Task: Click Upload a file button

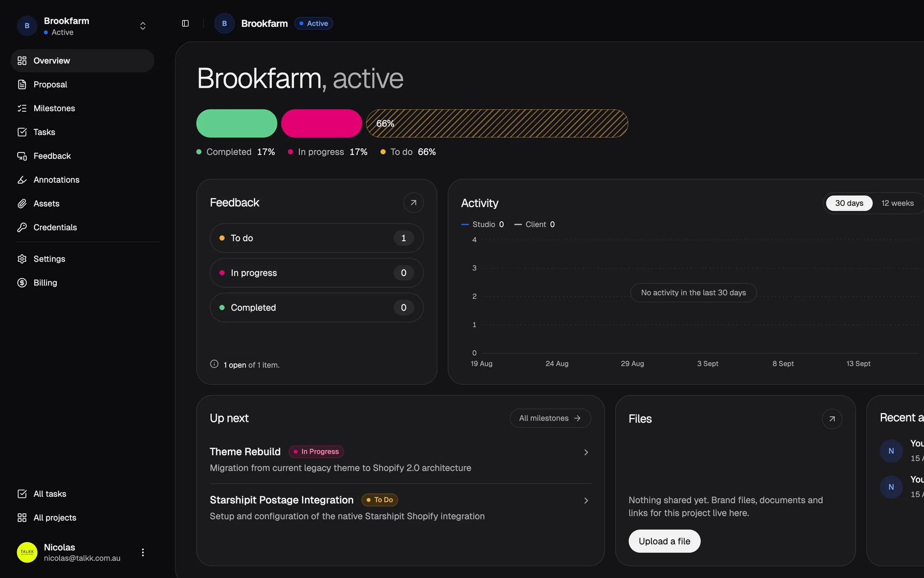Action: click(x=664, y=541)
